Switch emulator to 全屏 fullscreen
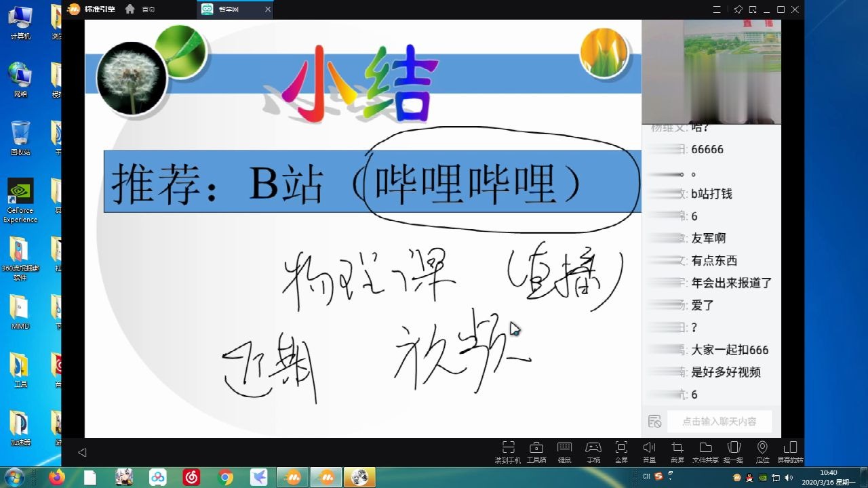 pyautogui.click(x=621, y=451)
